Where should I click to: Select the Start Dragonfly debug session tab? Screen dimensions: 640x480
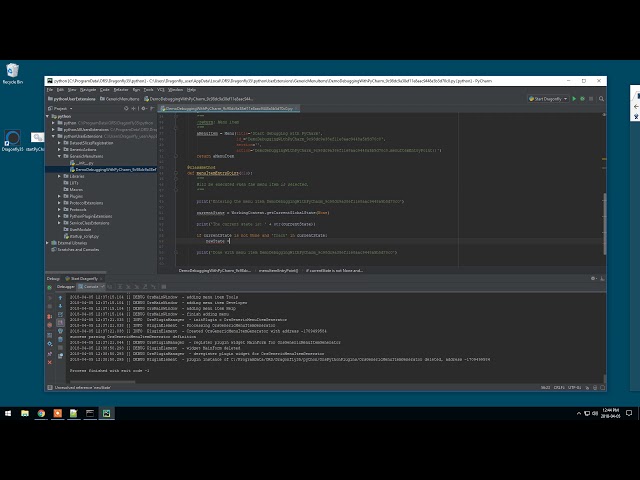[84, 278]
